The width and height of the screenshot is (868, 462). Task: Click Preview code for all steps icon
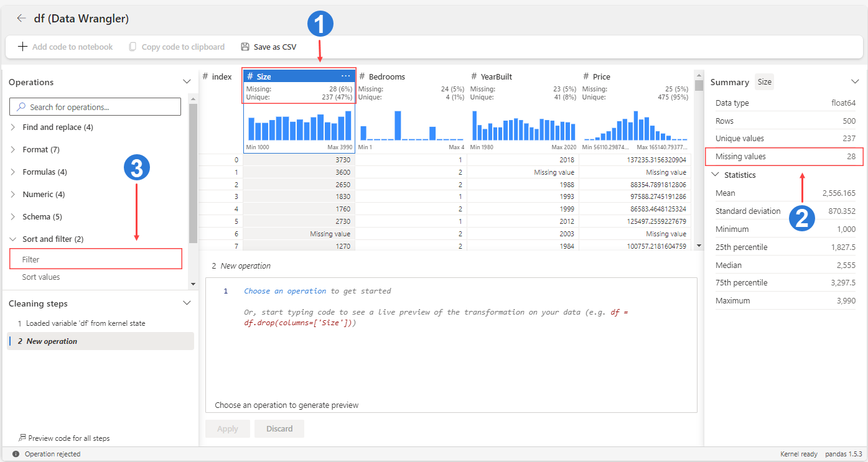(22, 438)
